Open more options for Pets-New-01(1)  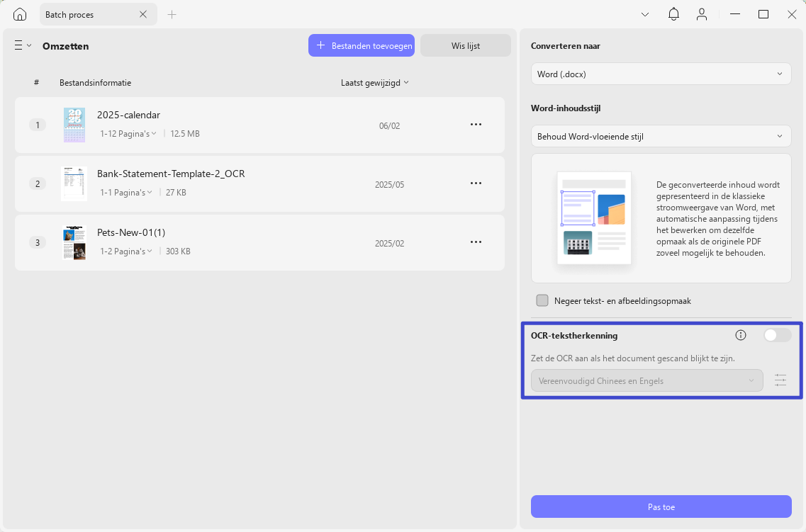pyautogui.click(x=476, y=242)
